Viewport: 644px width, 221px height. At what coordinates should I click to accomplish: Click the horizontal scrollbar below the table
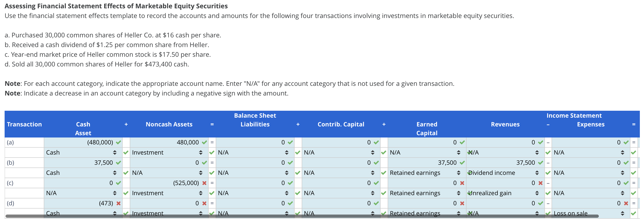pos(302,216)
